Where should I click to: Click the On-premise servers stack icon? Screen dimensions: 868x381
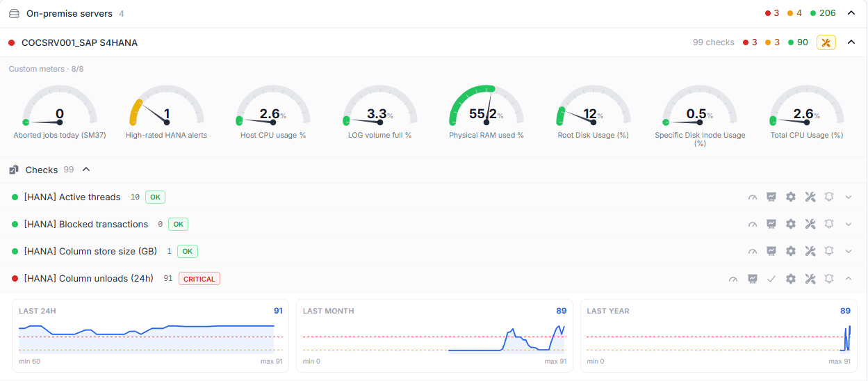click(x=14, y=13)
